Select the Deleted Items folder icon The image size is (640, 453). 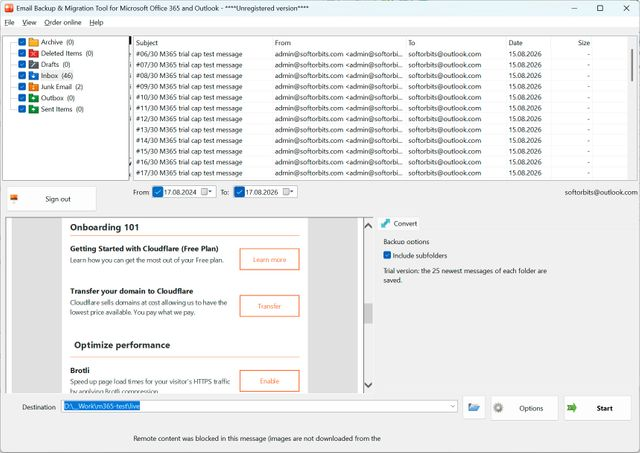coord(33,53)
